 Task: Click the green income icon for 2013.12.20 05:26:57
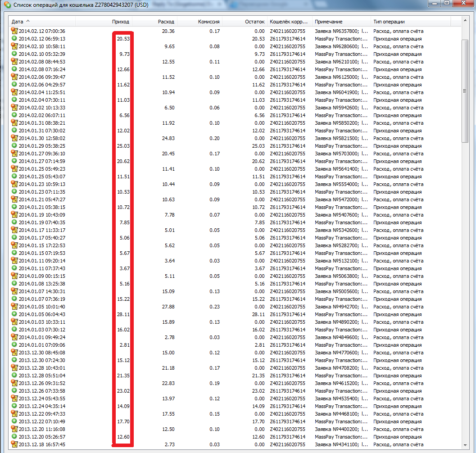tap(14, 436)
